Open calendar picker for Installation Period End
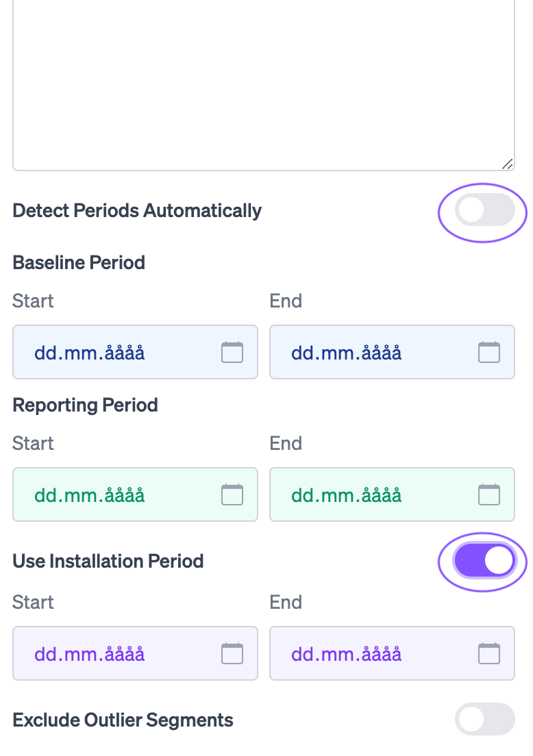 point(488,653)
